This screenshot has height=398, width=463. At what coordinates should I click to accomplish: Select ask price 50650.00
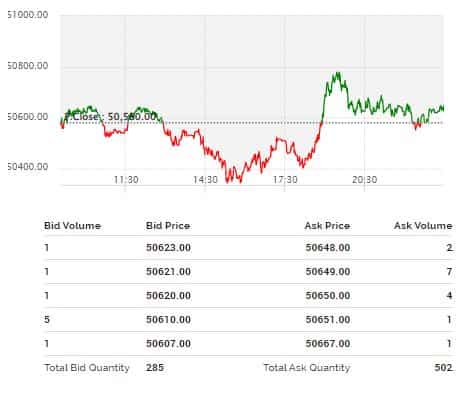point(328,296)
